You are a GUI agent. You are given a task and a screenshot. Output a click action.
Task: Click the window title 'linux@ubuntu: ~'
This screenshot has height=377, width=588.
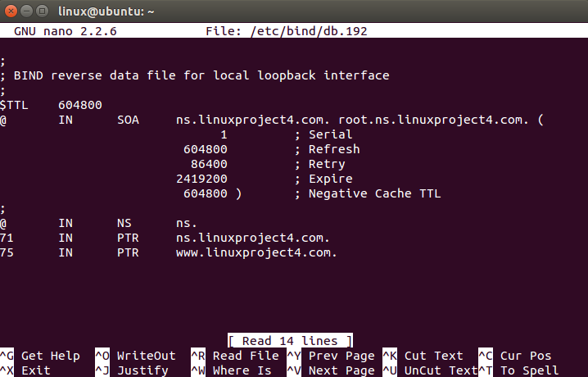pyautogui.click(x=106, y=11)
